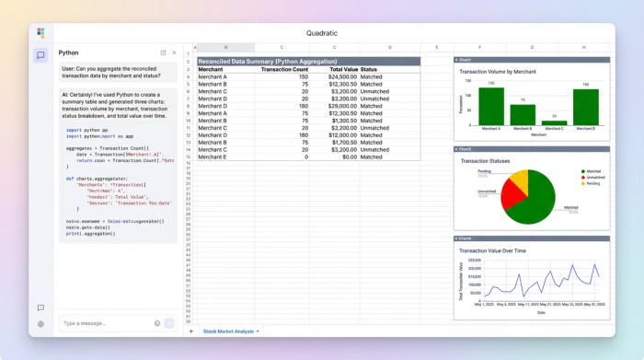
Task: Click the Python panel heading
Action: tap(68, 52)
